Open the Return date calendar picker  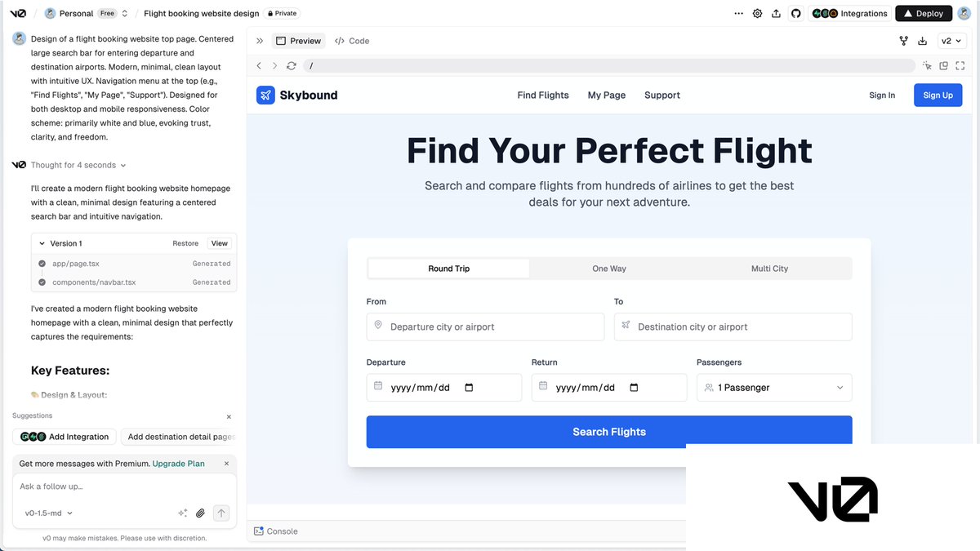(x=635, y=388)
